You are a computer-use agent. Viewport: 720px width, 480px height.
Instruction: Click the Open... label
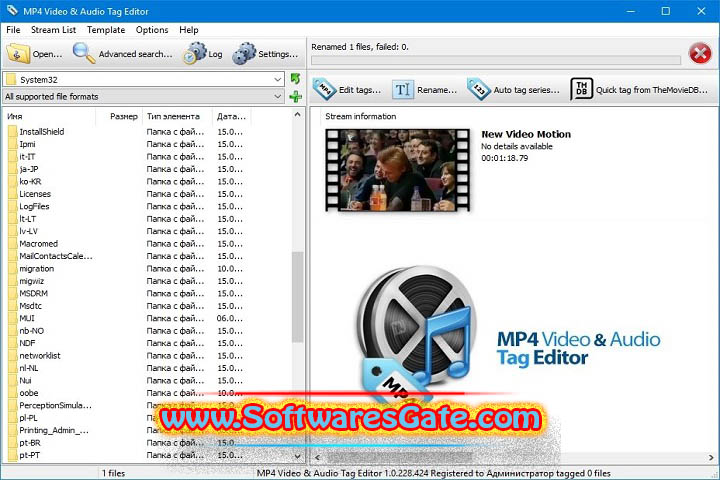(x=47, y=54)
